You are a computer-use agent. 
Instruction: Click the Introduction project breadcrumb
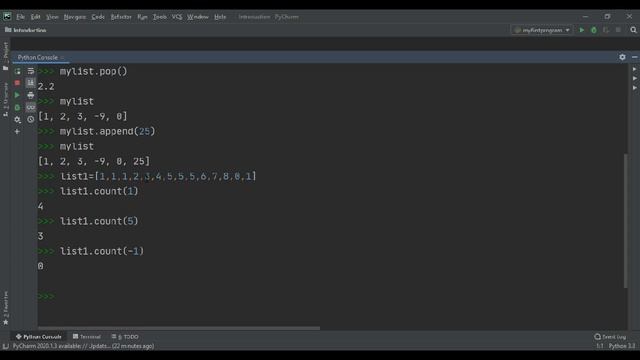click(x=26, y=30)
